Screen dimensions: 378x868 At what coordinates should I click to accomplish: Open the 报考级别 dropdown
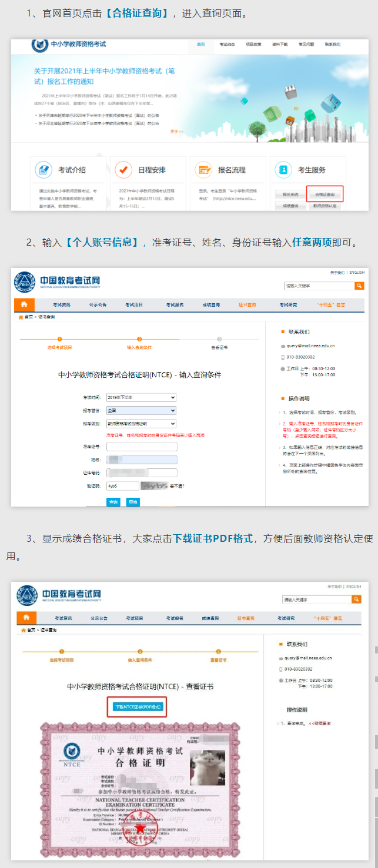coord(141,423)
